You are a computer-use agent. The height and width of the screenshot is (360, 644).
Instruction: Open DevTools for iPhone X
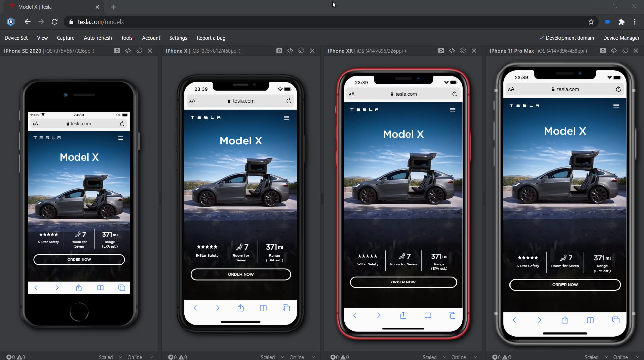pos(290,51)
